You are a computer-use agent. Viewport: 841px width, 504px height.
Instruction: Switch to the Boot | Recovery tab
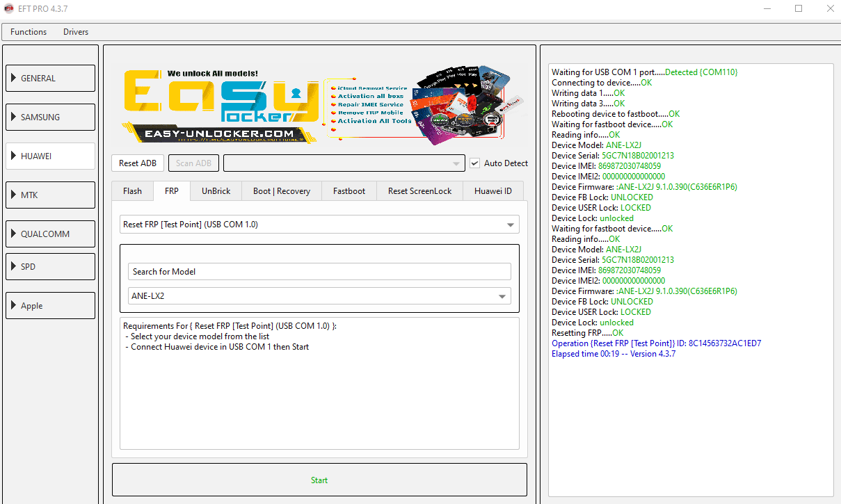282,191
